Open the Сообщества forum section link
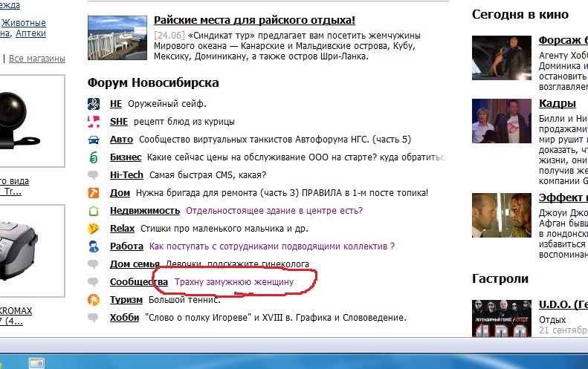This screenshot has height=369, width=588. tap(138, 282)
